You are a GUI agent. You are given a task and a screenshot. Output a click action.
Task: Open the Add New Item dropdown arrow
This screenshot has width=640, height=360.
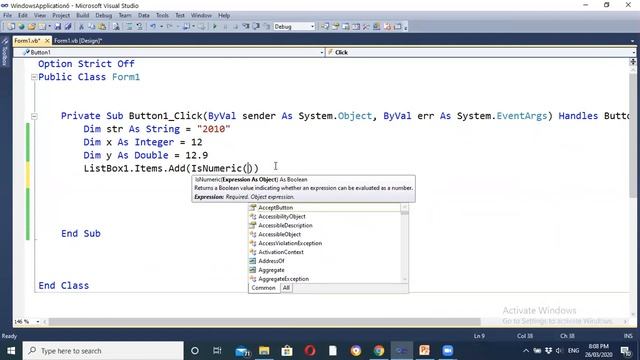click(49, 27)
